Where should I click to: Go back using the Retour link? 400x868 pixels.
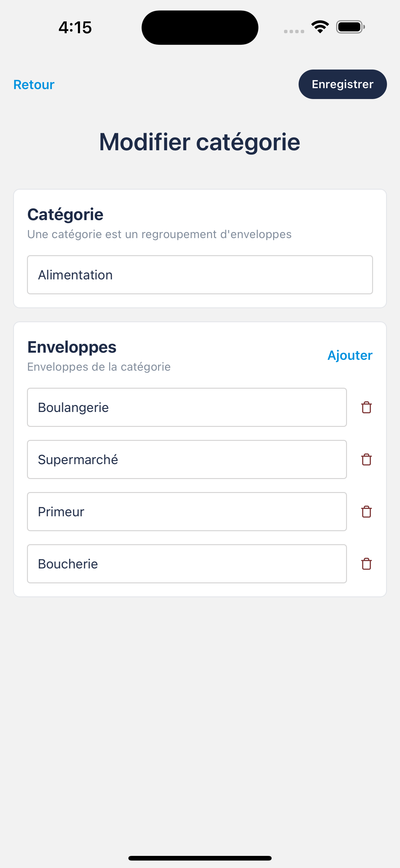pos(34,84)
